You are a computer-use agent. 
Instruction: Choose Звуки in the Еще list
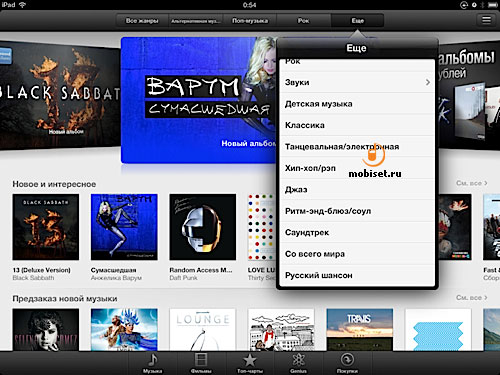click(x=357, y=82)
